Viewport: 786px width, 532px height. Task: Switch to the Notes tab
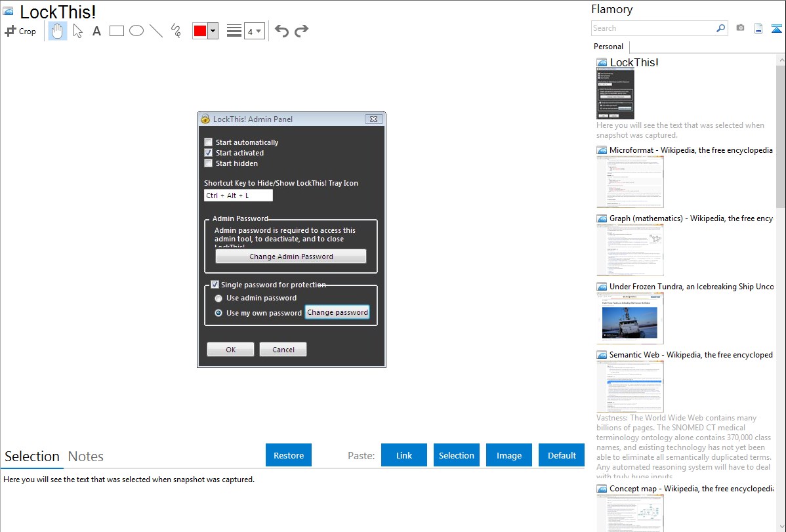point(86,457)
